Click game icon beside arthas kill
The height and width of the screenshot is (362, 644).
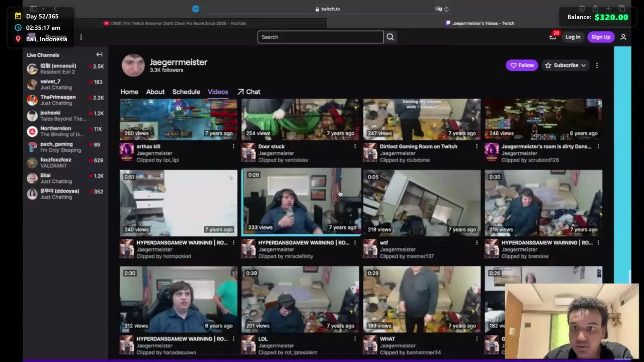[127, 152]
